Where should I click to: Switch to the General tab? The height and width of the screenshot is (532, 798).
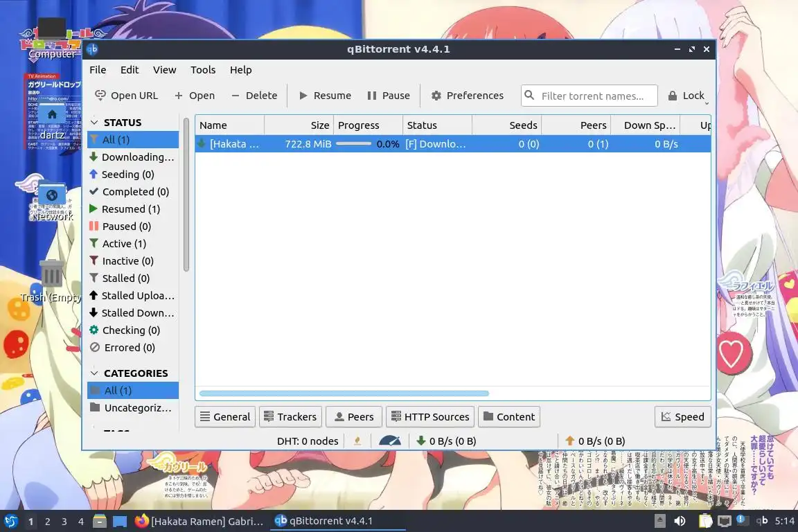pyautogui.click(x=225, y=417)
